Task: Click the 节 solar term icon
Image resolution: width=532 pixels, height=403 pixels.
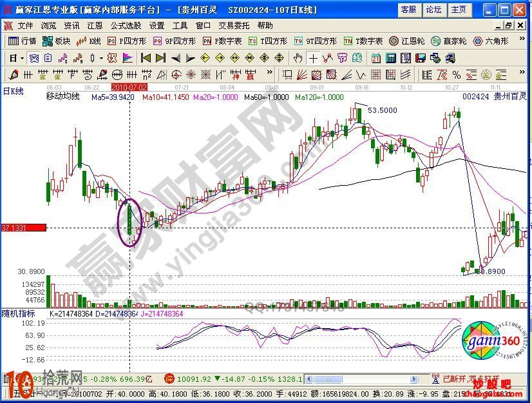Action: [343, 59]
